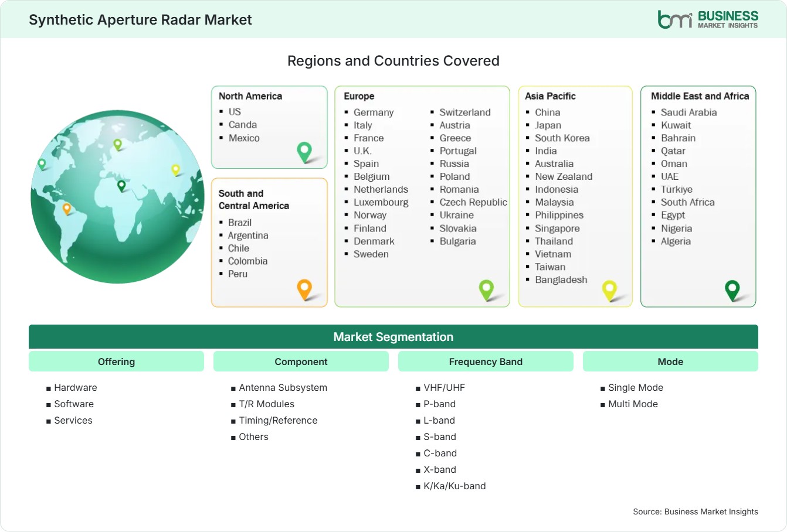Click the dark green pin on globe's Middle East
The width and height of the screenshot is (787, 532).
(121, 186)
